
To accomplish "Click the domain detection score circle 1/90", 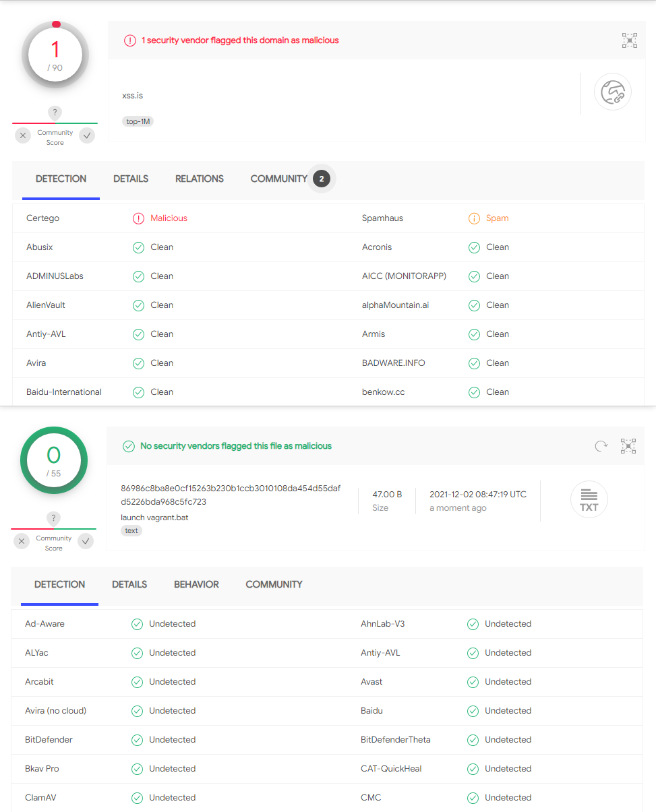I will pos(55,55).
